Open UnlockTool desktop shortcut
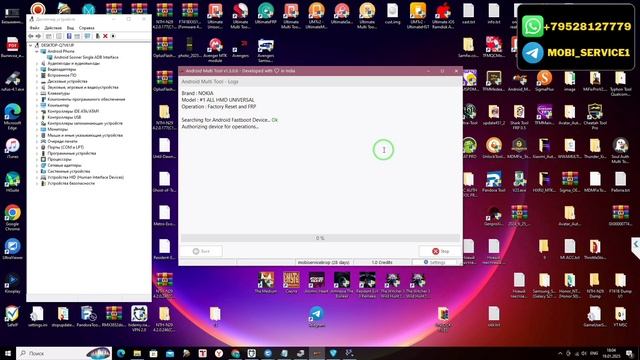The image size is (640, 360). click(x=493, y=149)
